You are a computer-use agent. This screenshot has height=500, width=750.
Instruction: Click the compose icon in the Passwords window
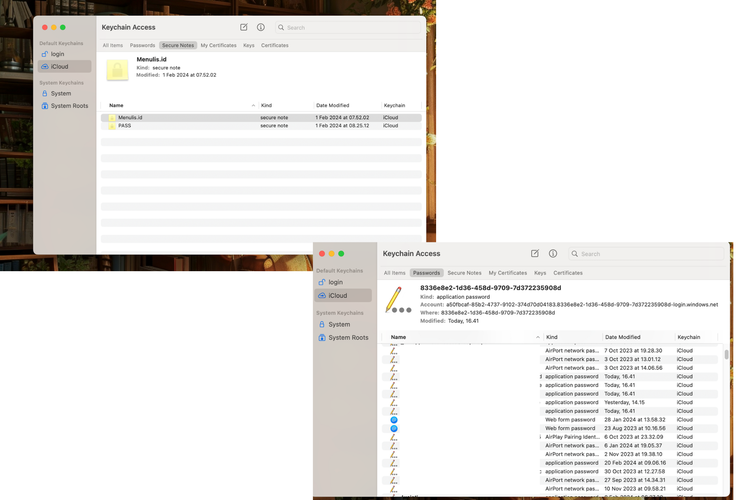click(535, 254)
